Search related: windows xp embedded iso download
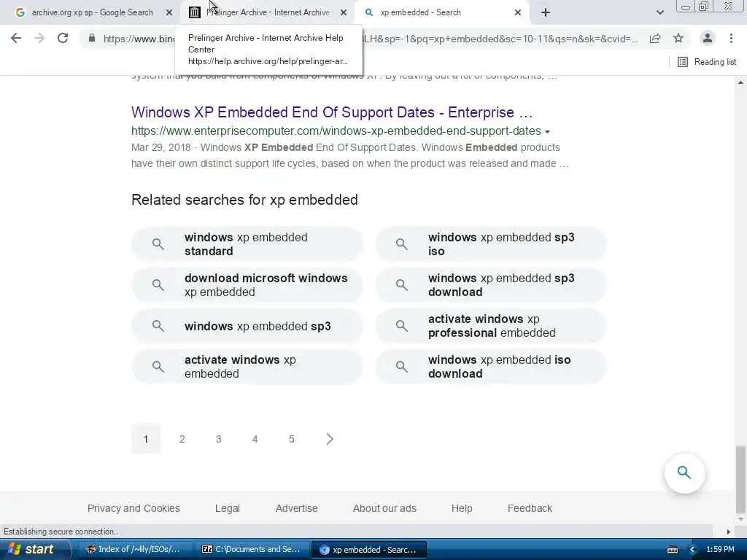747x560 pixels. pyautogui.click(x=491, y=367)
